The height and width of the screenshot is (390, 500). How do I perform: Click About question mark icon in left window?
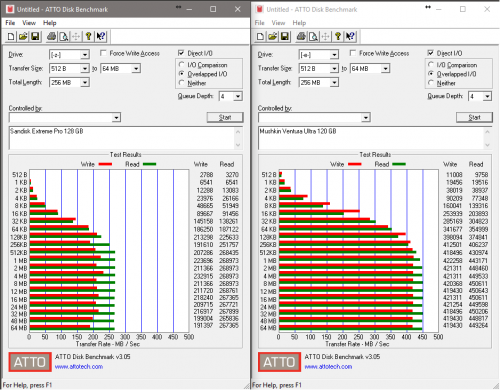[x=88, y=36]
